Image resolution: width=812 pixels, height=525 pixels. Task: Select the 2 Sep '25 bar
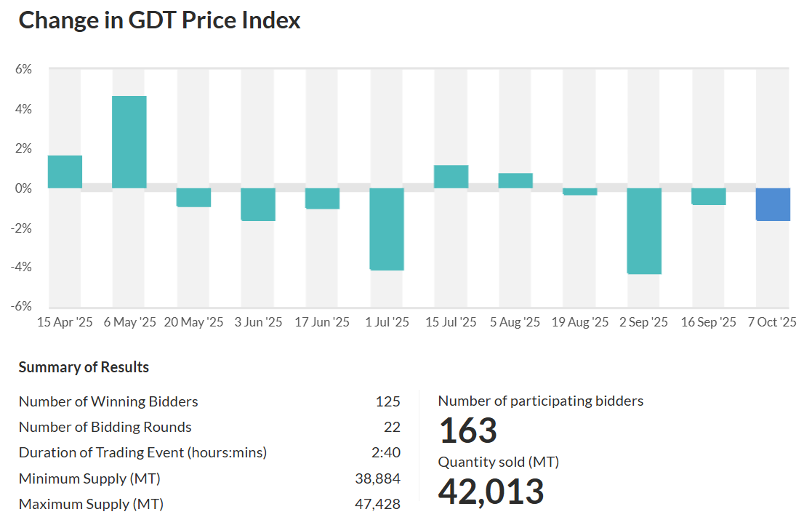pos(644,231)
